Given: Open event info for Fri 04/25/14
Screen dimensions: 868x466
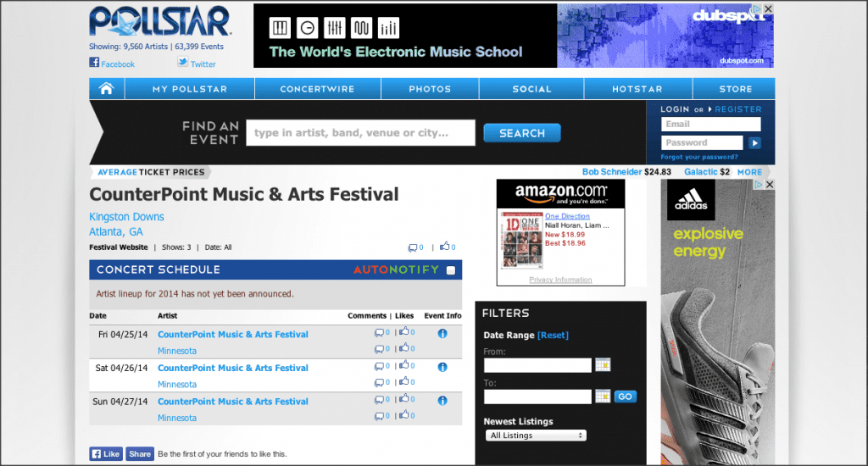Looking at the screenshot, I should coord(442,334).
